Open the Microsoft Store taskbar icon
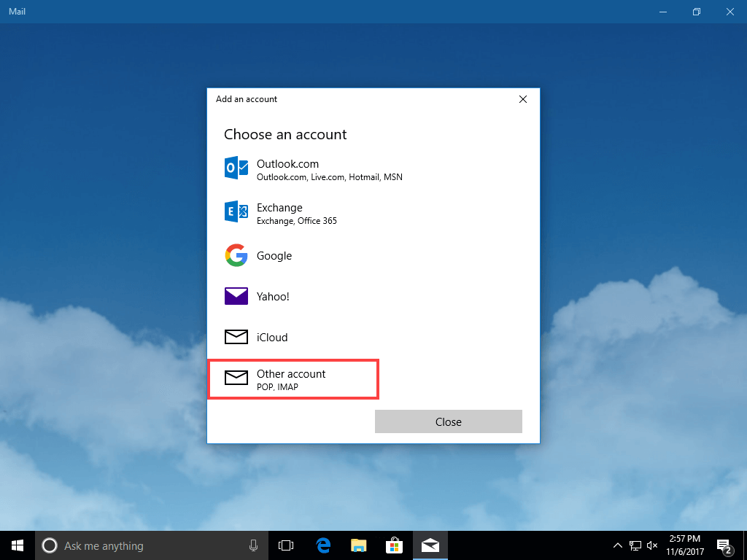This screenshot has width=747, height=560. (x=395, y=545)
